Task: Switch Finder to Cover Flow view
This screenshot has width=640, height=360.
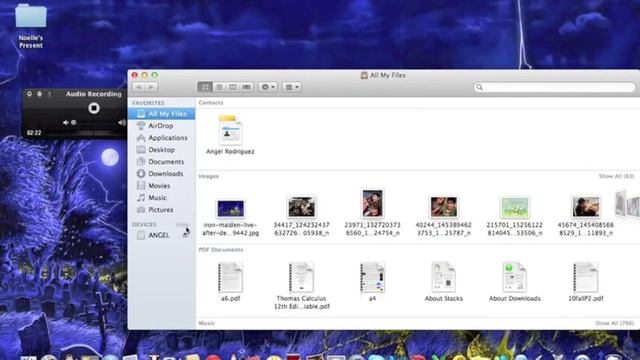Action: point(246,87)
